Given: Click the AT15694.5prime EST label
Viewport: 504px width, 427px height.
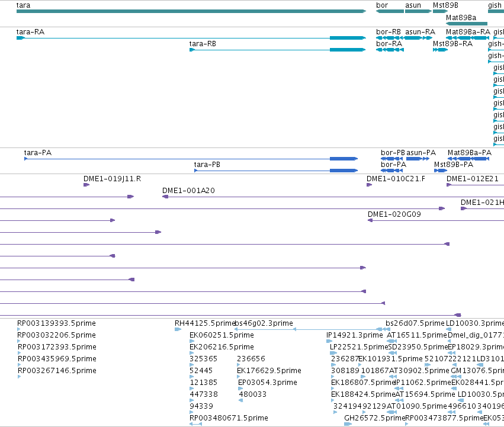Looking at the screenshot, I should point(425,394).
